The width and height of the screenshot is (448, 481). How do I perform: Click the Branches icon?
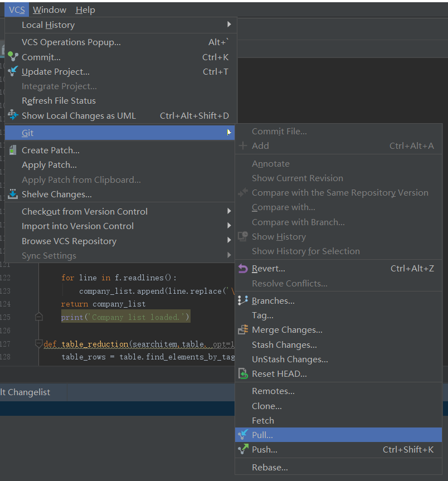(x=243, y=300)
